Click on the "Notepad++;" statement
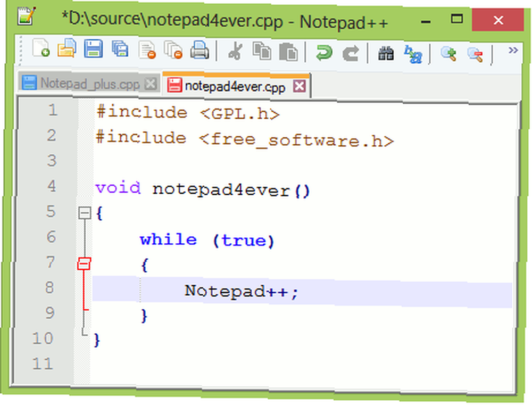 (x=241, y=291)
